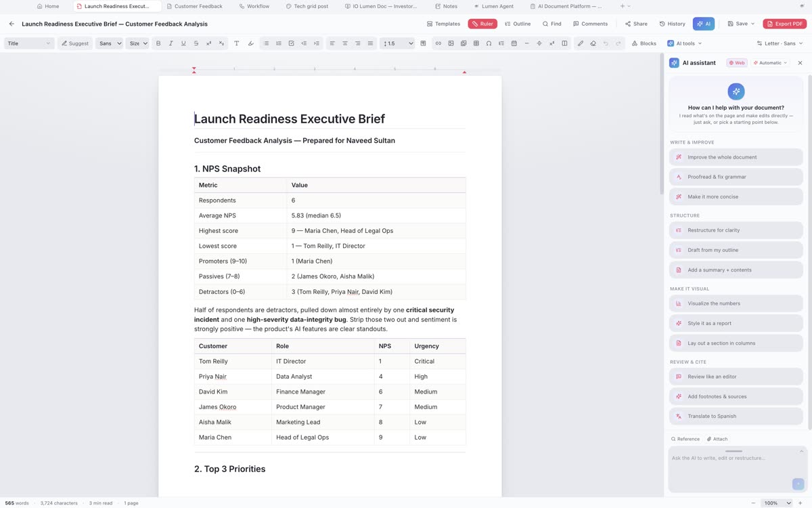
Task: Insert an image
Action: [451, 43]
